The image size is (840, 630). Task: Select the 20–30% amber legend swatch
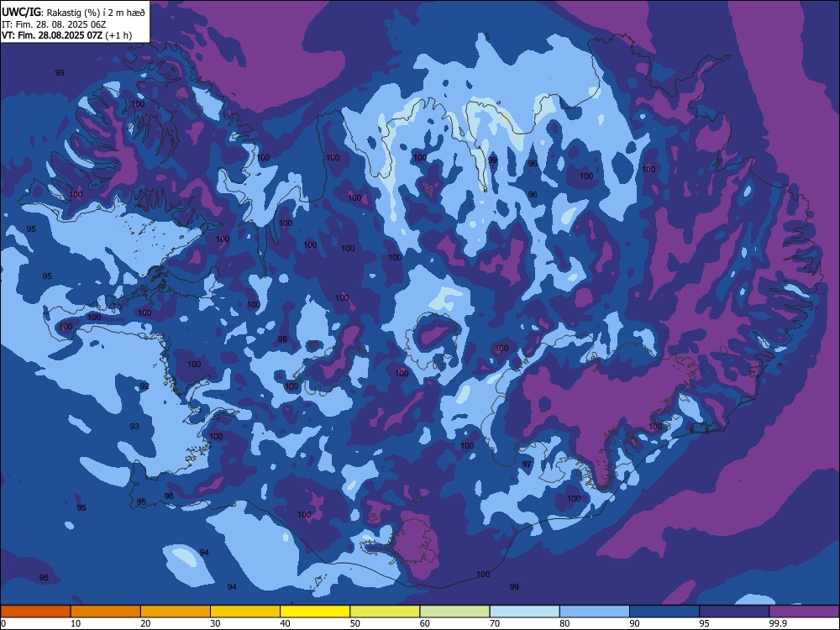pyautogui.click(x=176, y=612)
